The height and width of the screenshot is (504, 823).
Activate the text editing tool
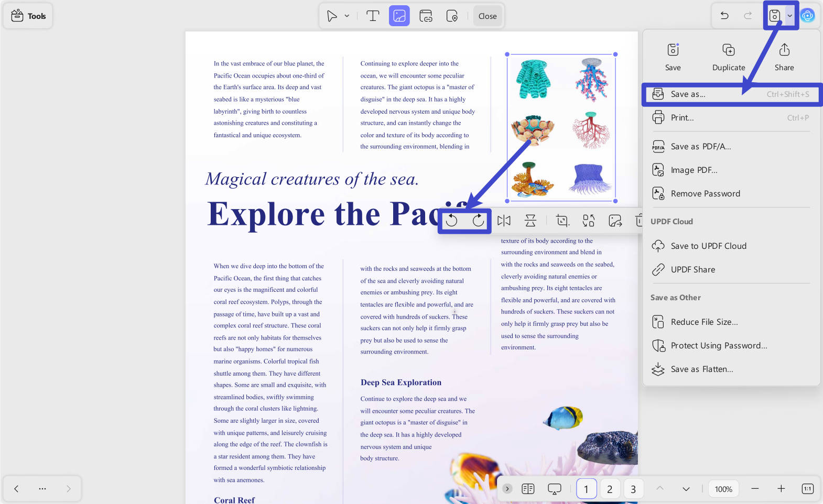pos(373,16)
